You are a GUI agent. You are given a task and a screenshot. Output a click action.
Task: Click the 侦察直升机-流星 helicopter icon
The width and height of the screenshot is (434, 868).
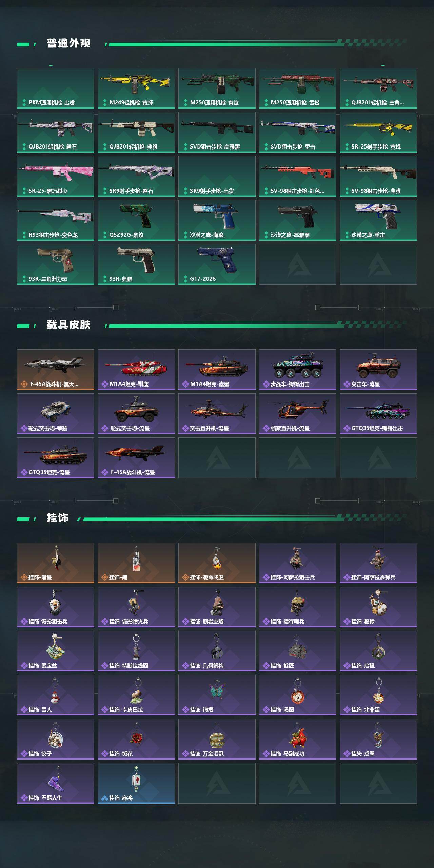[298, 409]
